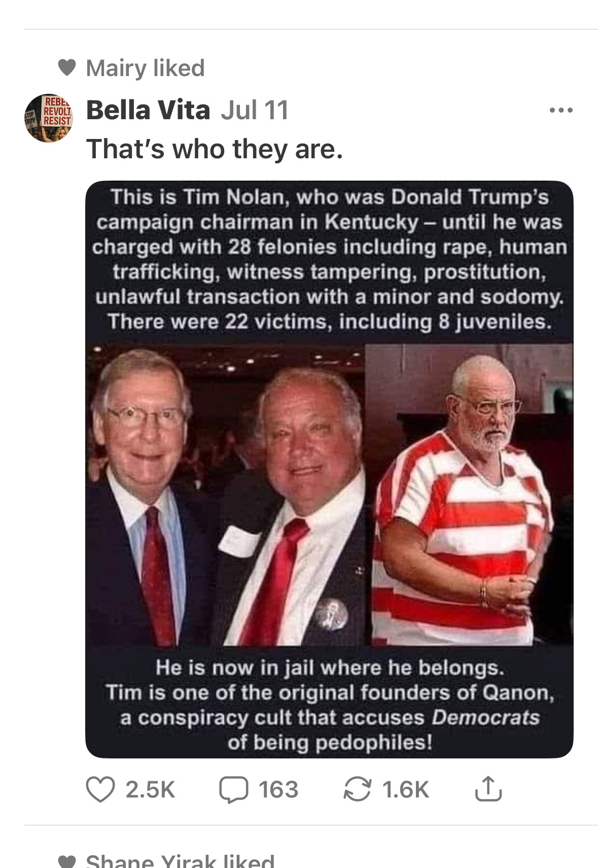This screenshot has width=598, height=868.
Task: View the 1.6K retweets count
Action: [406, 790]
